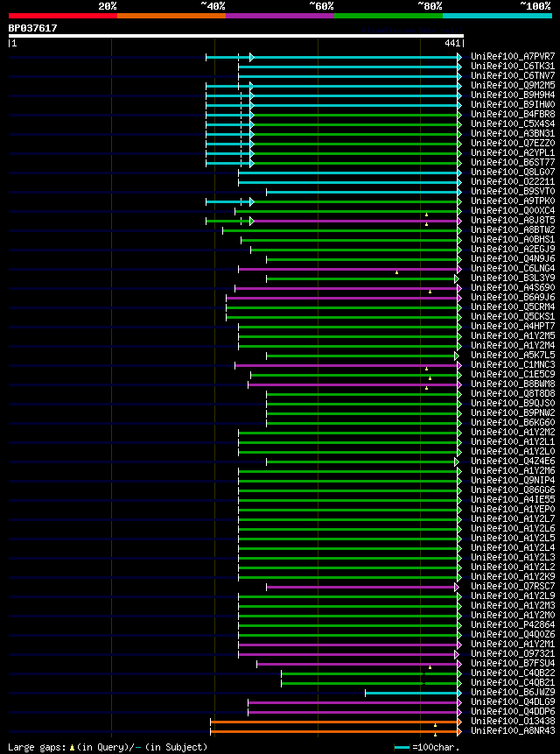Click the UniRef100_A8BTW2 label
Screen dimensions: 560x754
pos(513,229)
